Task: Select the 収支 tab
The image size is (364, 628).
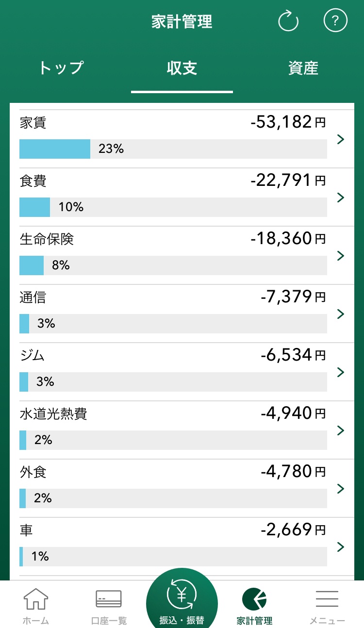Action: 182,68
